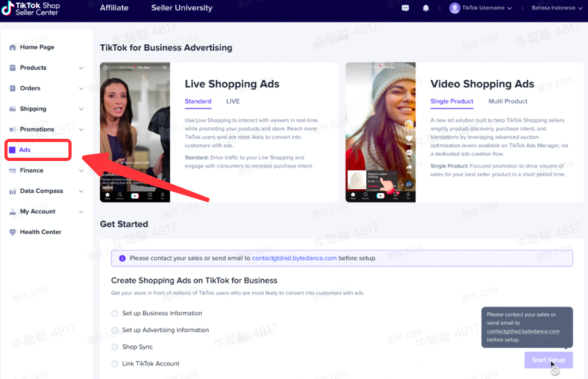The height and width of the screenshot is (379, 588).
Task: Click the Video Shopping Ads preview thumbnail
Action: point(380,132)
